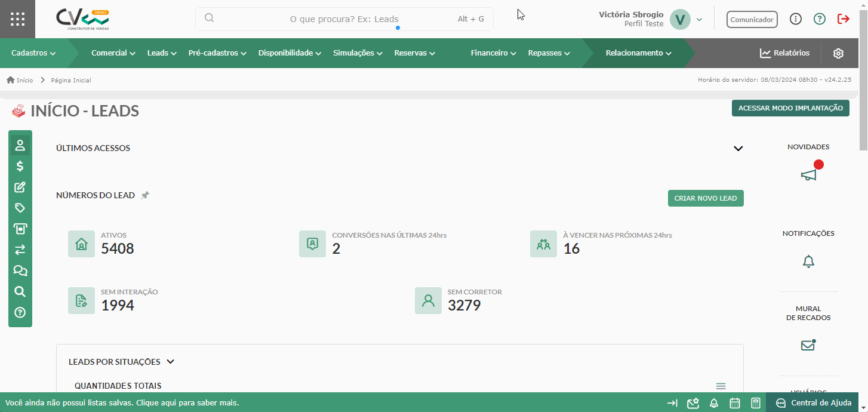Click the Comunicador button
Image resolution: width=868 pixels, height=412 pixels.
(752, 19)
